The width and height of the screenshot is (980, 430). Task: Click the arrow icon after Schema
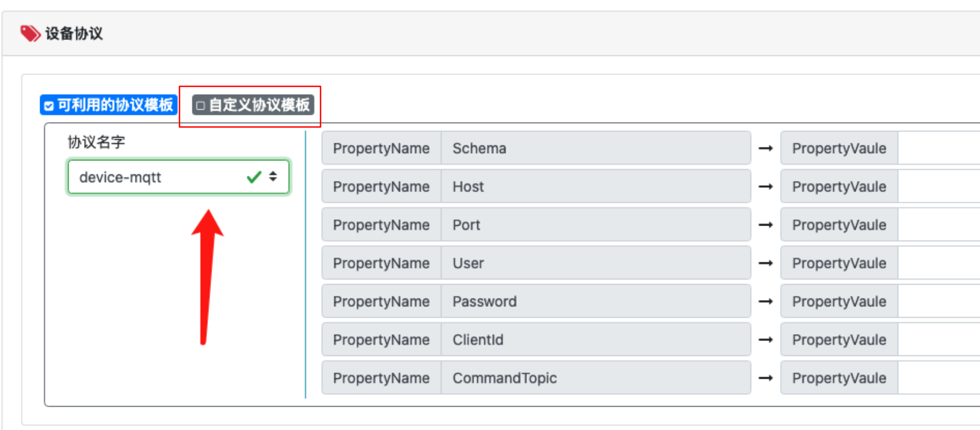click(765, 148)
